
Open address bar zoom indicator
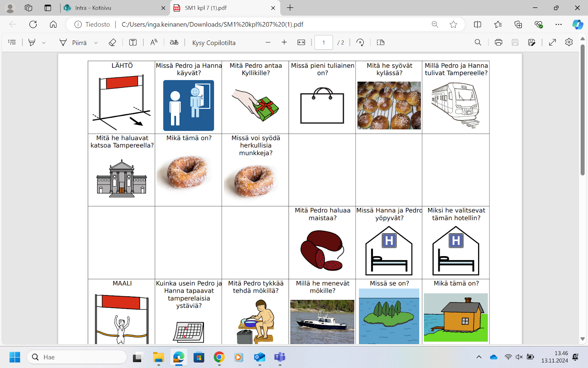click(x=435, y=24)
